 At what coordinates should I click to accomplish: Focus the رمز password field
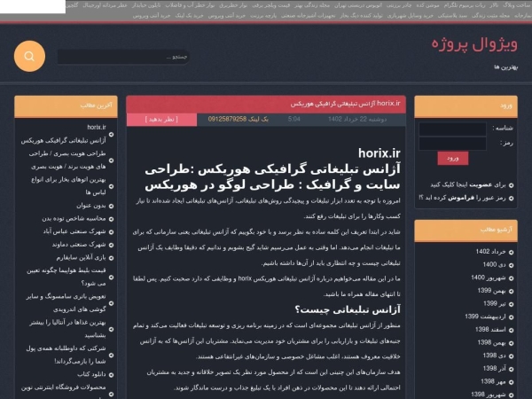[x=452, y=144]
